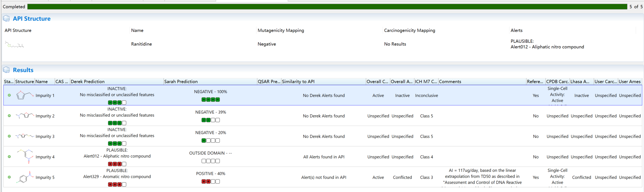Click the User Ames column header
The width and height of the screenshot is (644, 192).
630,82
